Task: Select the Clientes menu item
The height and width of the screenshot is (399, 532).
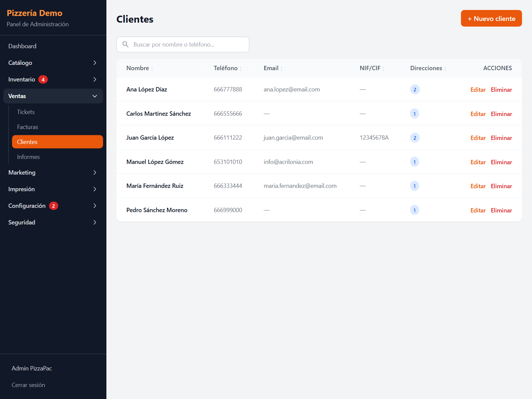Action: coord(58,142)
